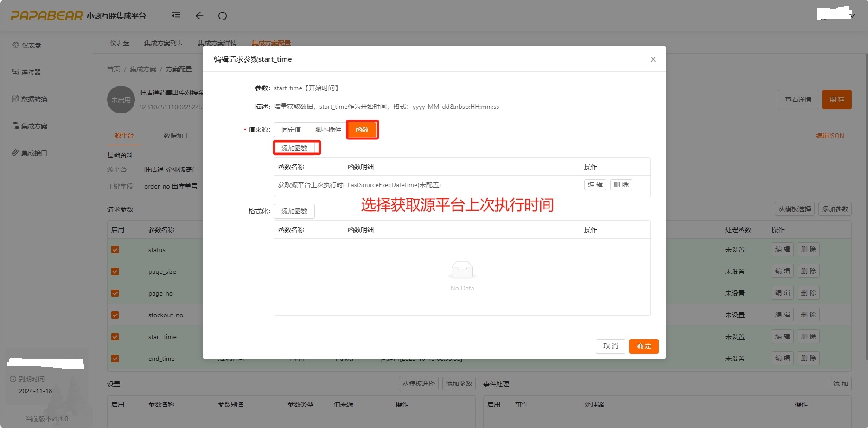Select 函数 as value source
Screen dimensions: 868x428
tap(362, 130)
